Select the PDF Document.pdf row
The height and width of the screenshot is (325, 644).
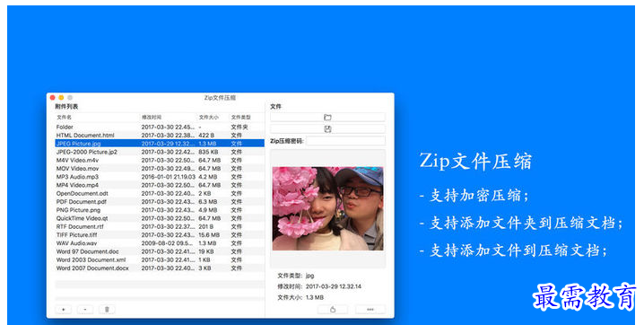(160, 202)
